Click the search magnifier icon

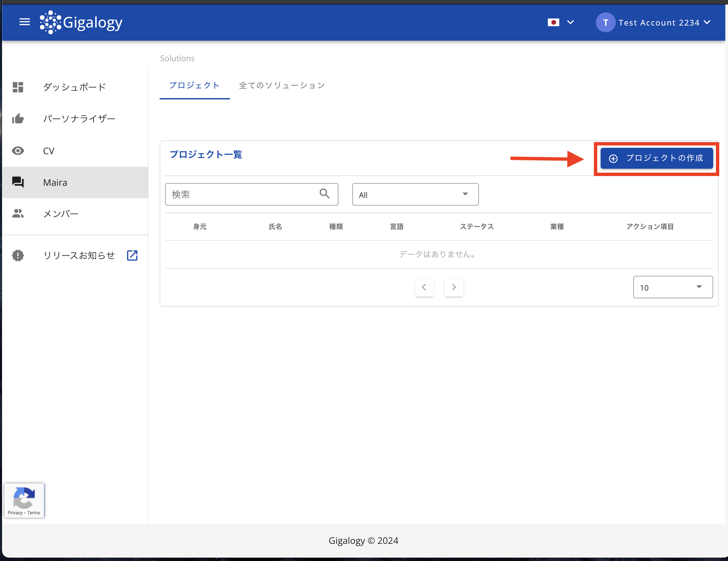pos(324,194)
